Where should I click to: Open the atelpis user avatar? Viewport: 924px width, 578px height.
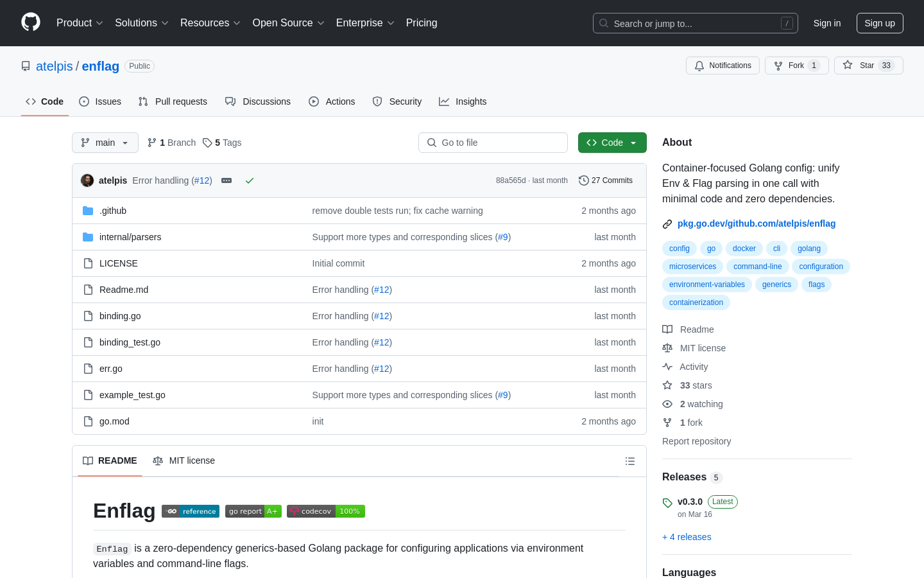tap(87, 180)
